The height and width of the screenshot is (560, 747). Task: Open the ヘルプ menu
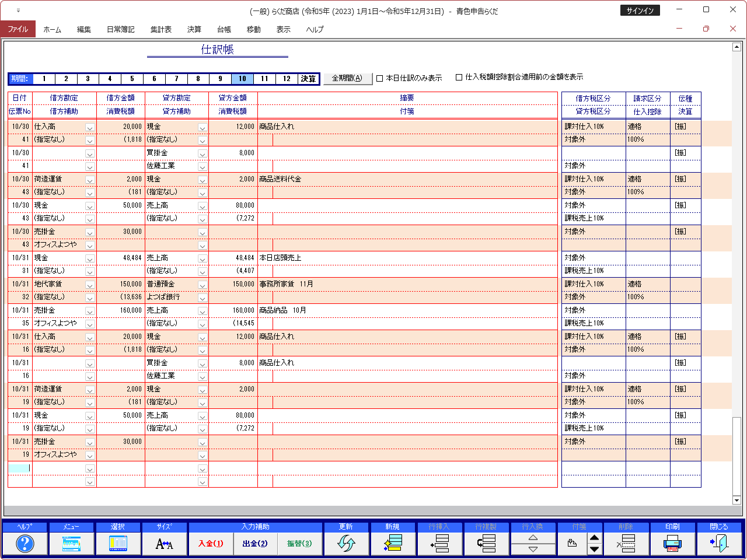(x=315, y=29)
